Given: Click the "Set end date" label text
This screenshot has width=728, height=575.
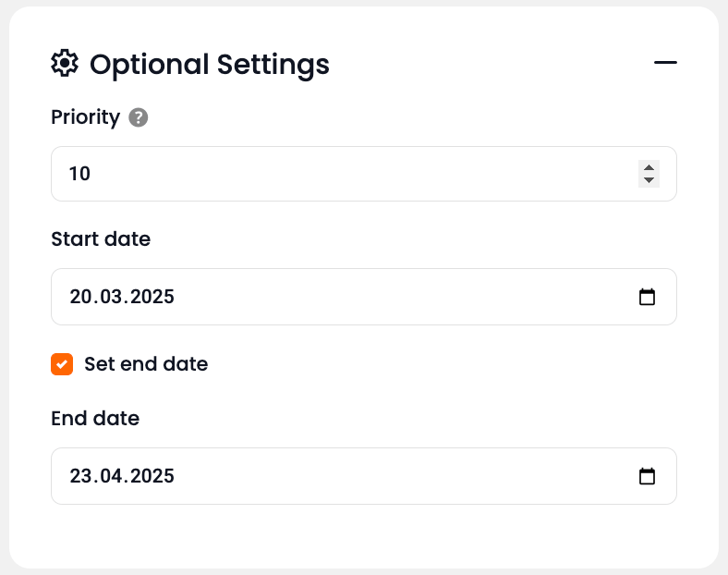Looking at the screenshot, I should coord(146,364).
